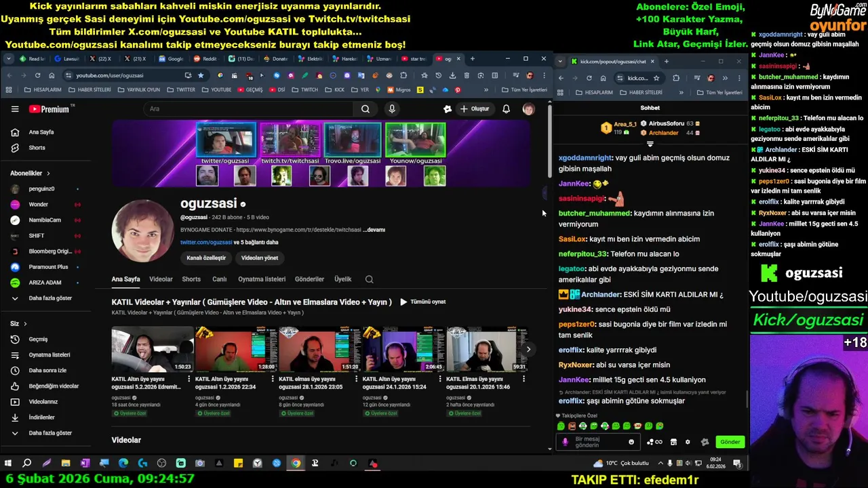Switch to Oynatma listeleri channel tab
Screen dimensions: 868x488
tap(262, 279)
